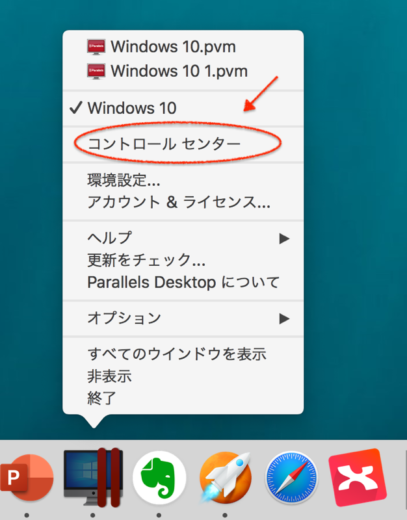Open the Windows 10 1.pvm recent item
Image resolution: width=407 pixels, height=520 pixels.
tap(183, 71)
